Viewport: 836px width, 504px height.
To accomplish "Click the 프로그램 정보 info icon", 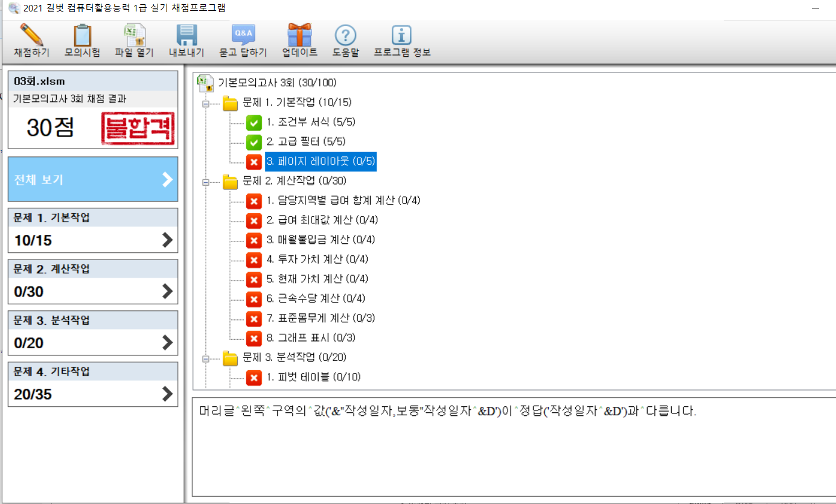I will click(x=401, y=36).
